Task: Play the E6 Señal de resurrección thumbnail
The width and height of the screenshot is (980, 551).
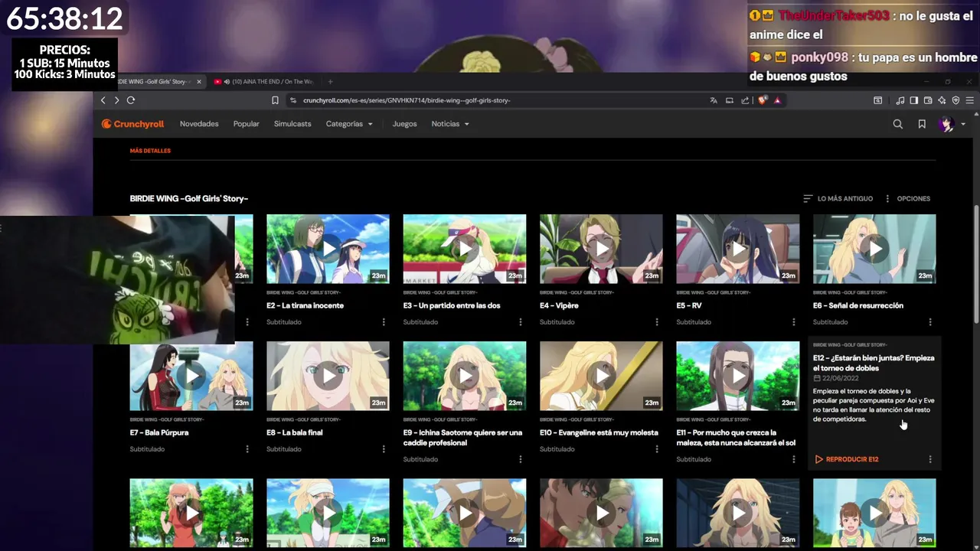Action: 874,249
